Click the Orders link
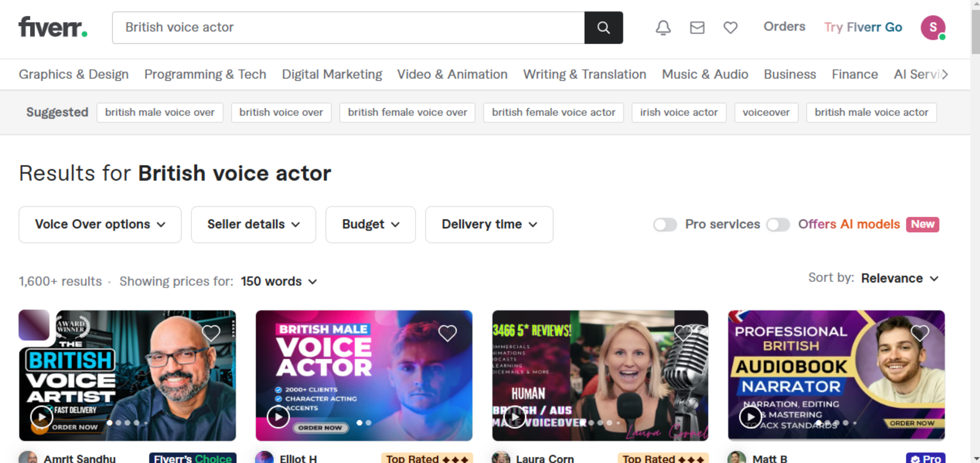 tap(784, 26)
